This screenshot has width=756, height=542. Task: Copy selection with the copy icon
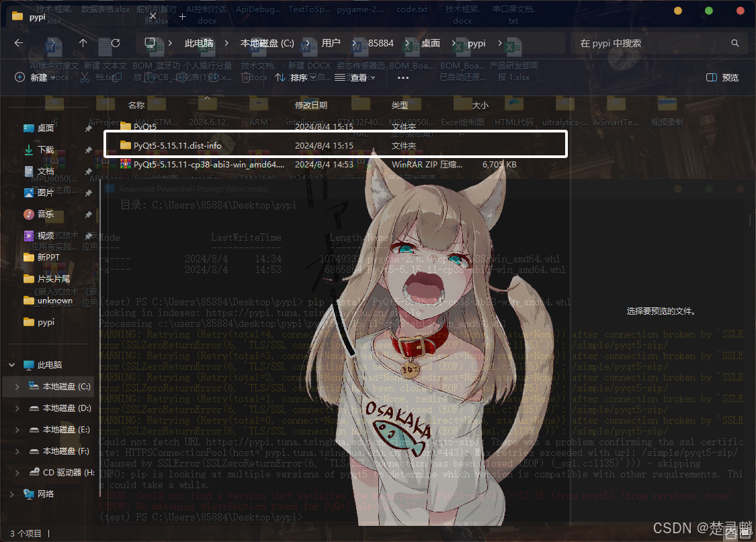[x=117, y=77]
